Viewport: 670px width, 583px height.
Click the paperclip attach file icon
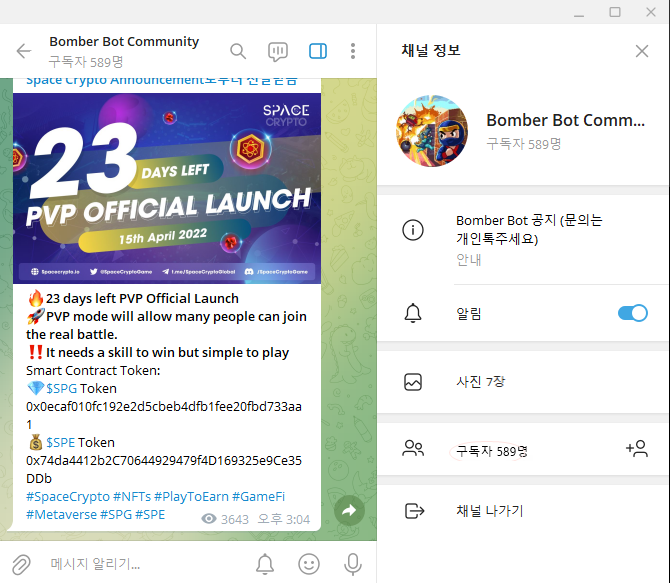21,565
